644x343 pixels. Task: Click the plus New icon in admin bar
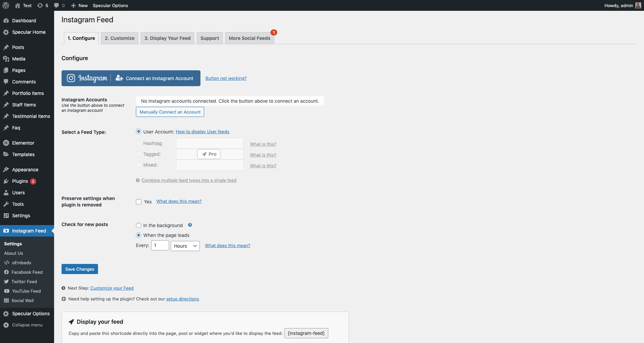click(x=73, y=5)
